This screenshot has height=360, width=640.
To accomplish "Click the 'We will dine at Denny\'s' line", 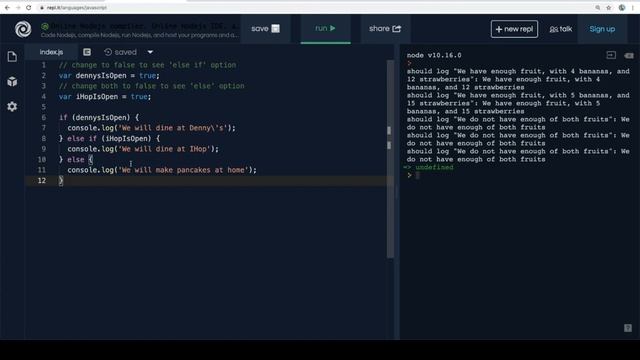I will pyautogui.click(x=151, y=128).
